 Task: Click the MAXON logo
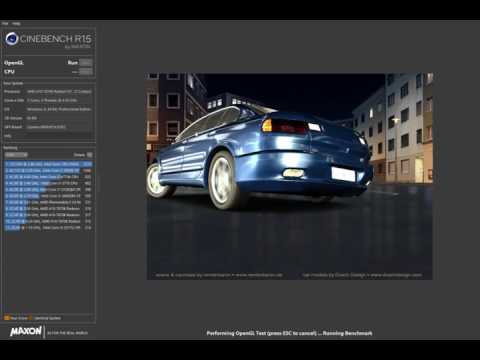pos(26,332)
